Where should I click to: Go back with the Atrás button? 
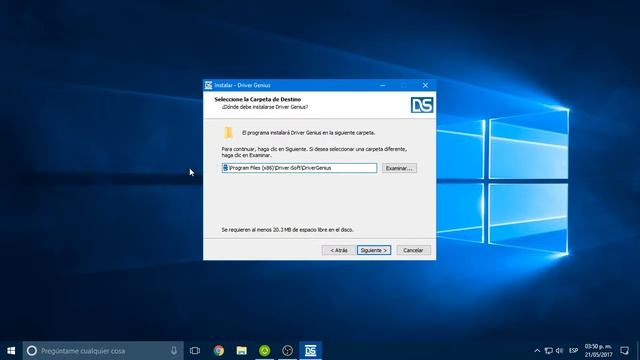tap(338, 250)
